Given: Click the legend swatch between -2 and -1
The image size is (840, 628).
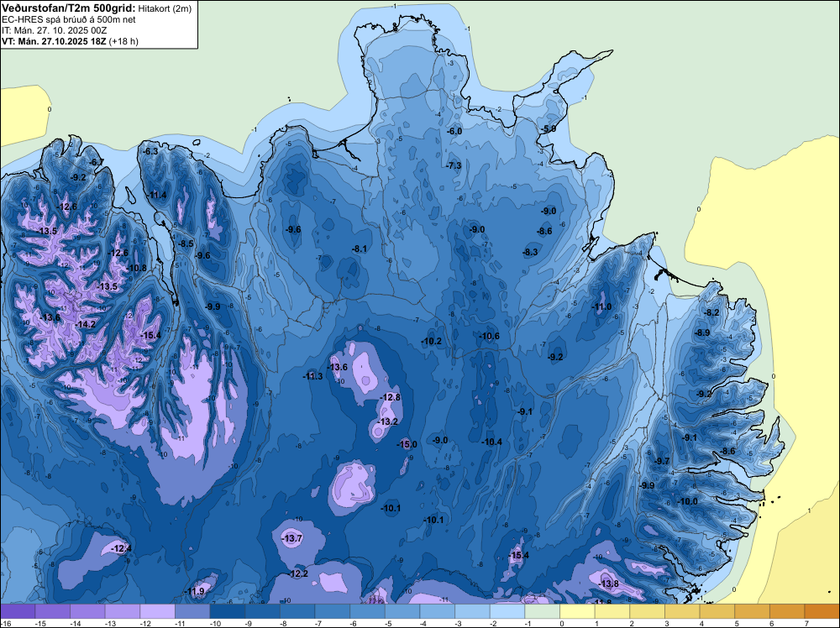Looking at the screenshot, I should point(507,611).
